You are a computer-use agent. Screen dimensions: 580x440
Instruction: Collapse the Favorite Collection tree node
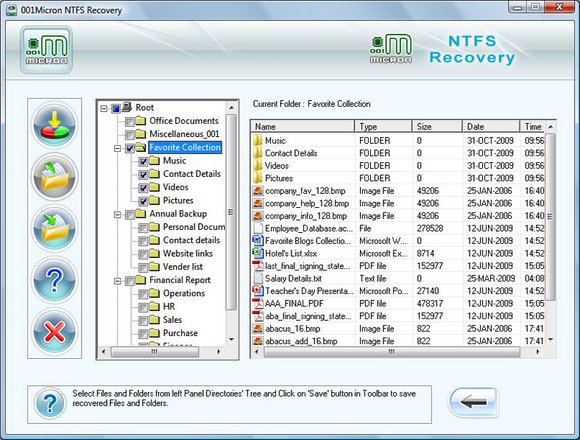(118, 148)
